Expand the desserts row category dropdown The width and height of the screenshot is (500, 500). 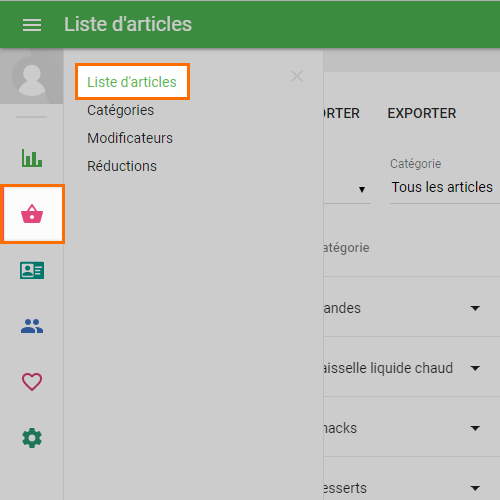coord(475,488)
